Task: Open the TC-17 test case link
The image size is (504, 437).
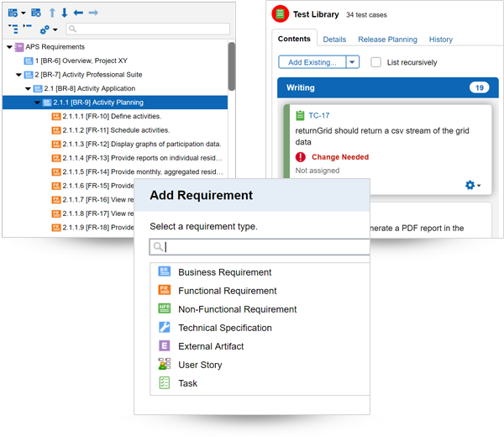Action: 319,115
